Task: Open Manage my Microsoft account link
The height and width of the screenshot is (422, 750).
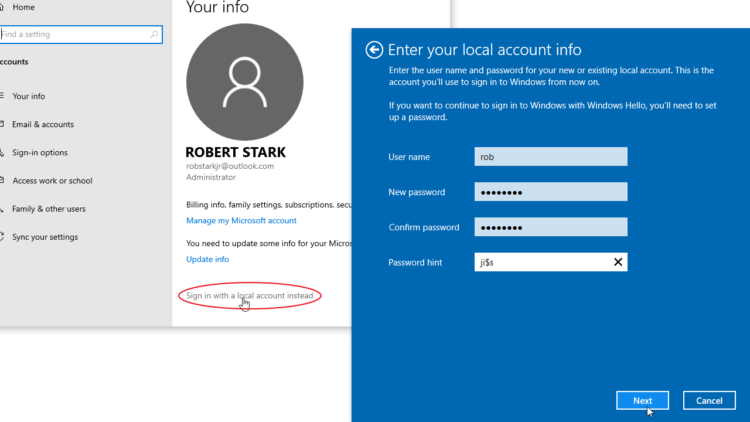Action: tap(241, 221)
